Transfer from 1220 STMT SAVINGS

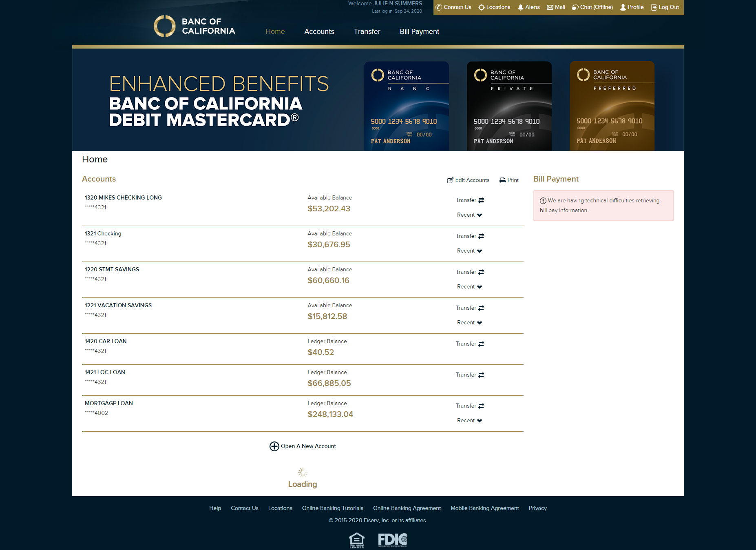pos(470,272)
